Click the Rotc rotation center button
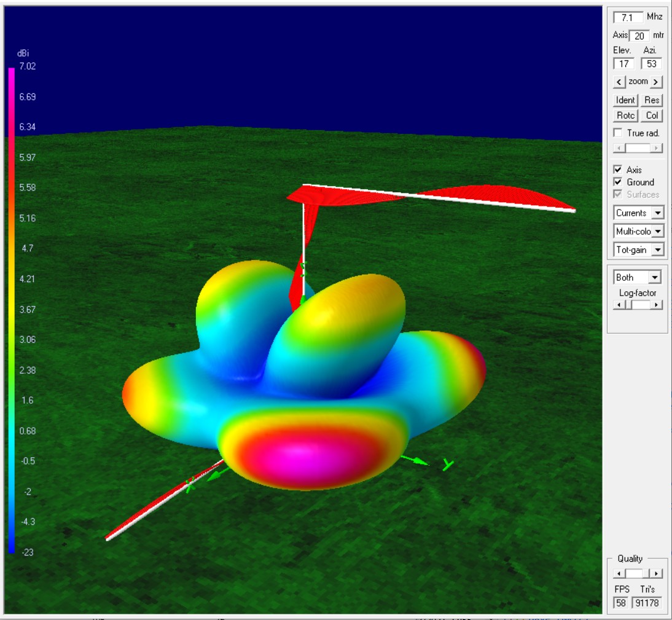Viewport: 672px width, 620px height. point(625,116)
